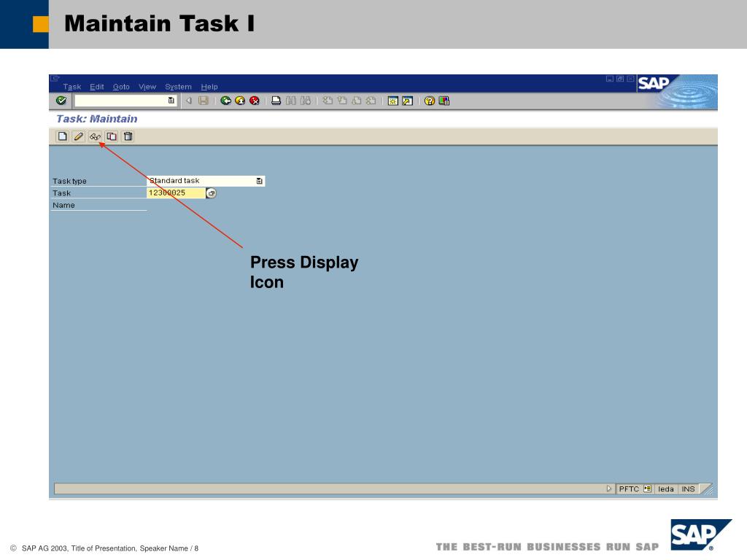
Task: Click the leda server name in status bar
Action: (x=666, y=489)
